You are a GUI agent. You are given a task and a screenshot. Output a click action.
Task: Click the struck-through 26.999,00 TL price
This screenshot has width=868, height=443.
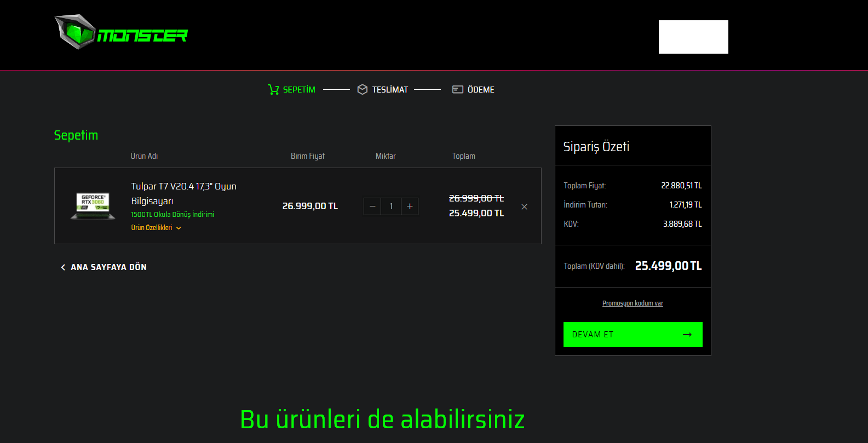476,198
